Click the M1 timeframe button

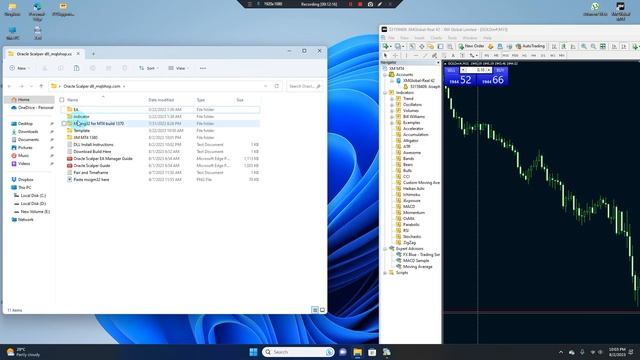point(487,55)
